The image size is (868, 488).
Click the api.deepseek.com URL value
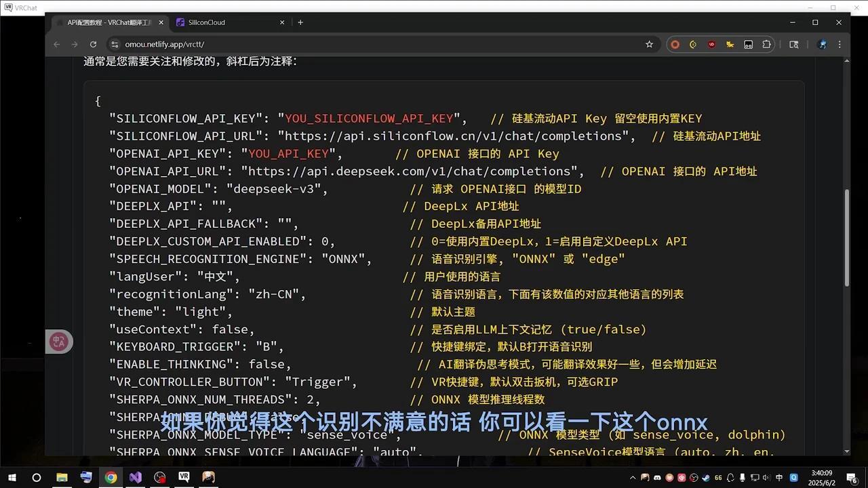(408, 171)
